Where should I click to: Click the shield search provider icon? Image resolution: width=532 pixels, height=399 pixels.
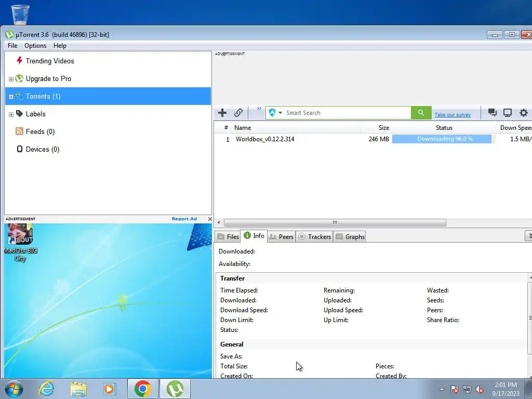272,113
